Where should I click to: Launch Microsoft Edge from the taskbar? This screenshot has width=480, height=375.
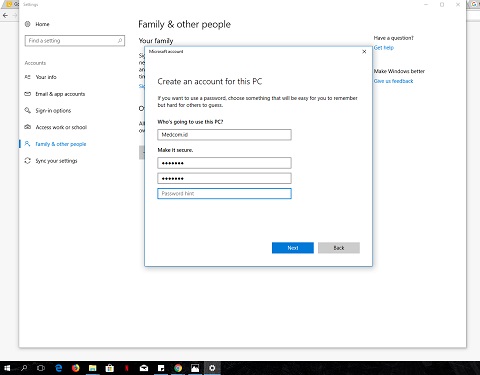coord(59,368)
